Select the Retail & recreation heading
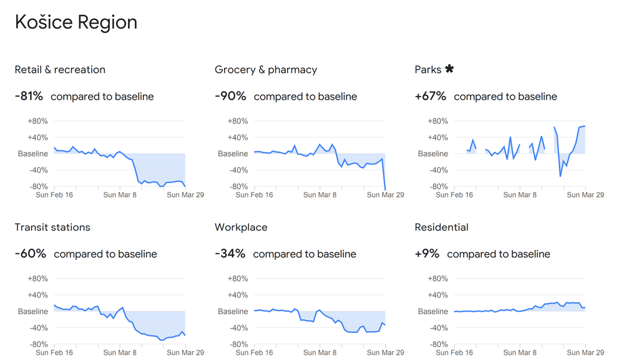 (x=60, y=70)
